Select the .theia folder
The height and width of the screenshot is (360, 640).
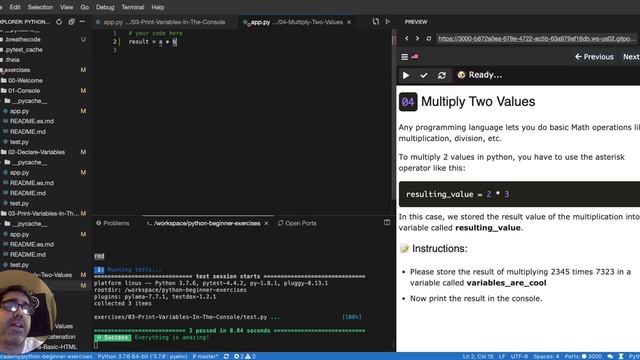pyautogui.click(x=12, y=60)
